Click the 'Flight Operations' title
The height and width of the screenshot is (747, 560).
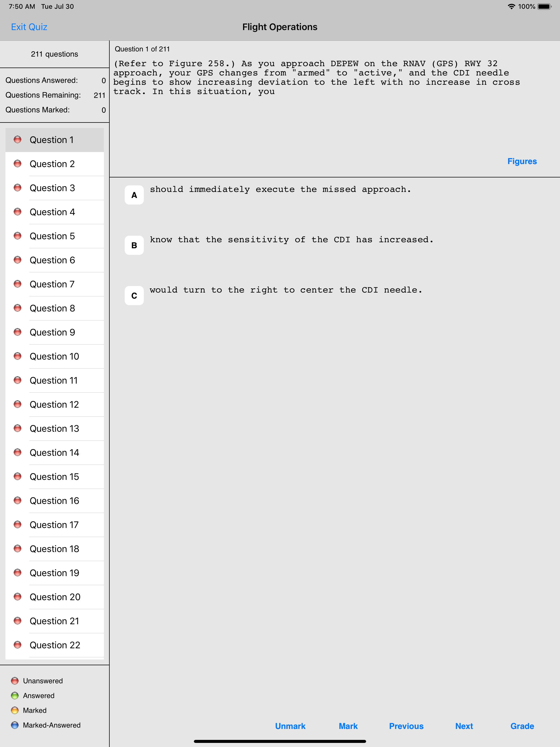pyautogui.click(x=280, y=27)
